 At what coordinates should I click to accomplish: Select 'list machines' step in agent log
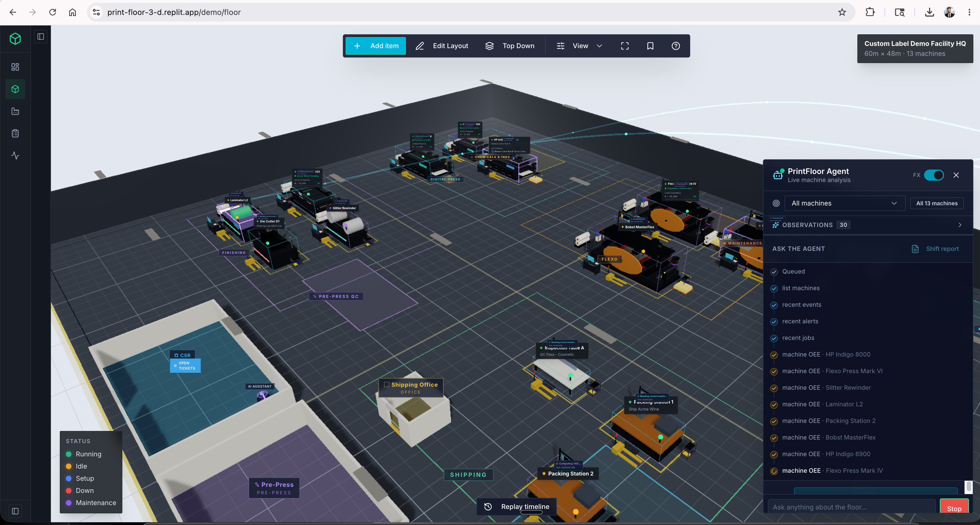(x=801, y=288)
